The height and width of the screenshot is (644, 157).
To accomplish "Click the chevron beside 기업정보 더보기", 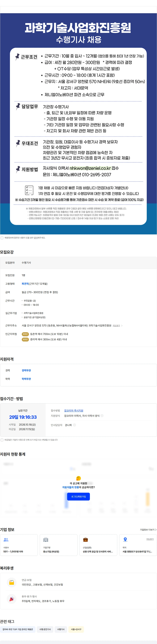I will (x=156, y=530).
